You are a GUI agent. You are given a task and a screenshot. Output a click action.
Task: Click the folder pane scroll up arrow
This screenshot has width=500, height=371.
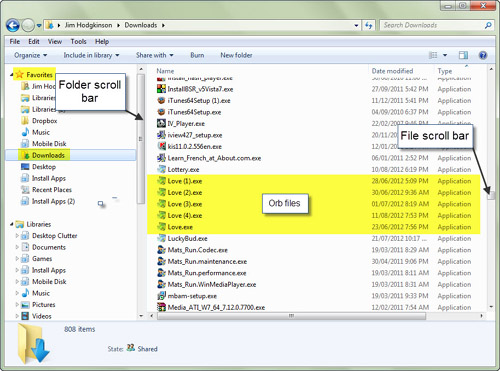[x=141, y=69]
